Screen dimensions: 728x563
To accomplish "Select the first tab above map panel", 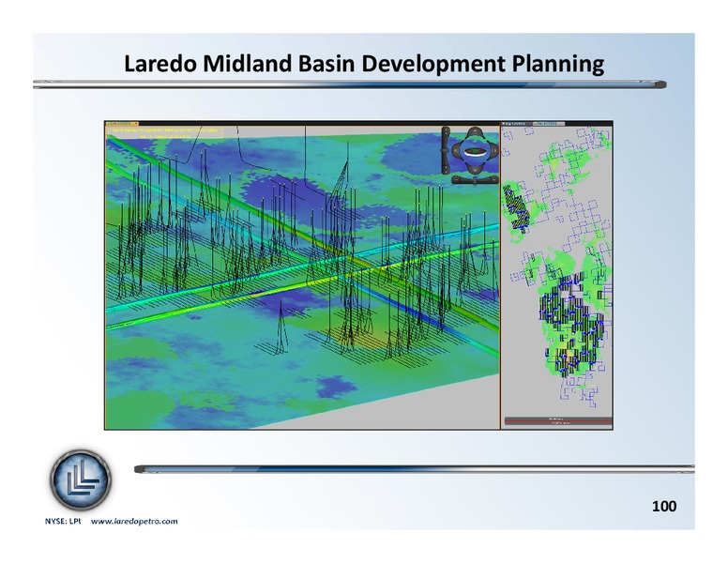I will (x=516, y=124).
